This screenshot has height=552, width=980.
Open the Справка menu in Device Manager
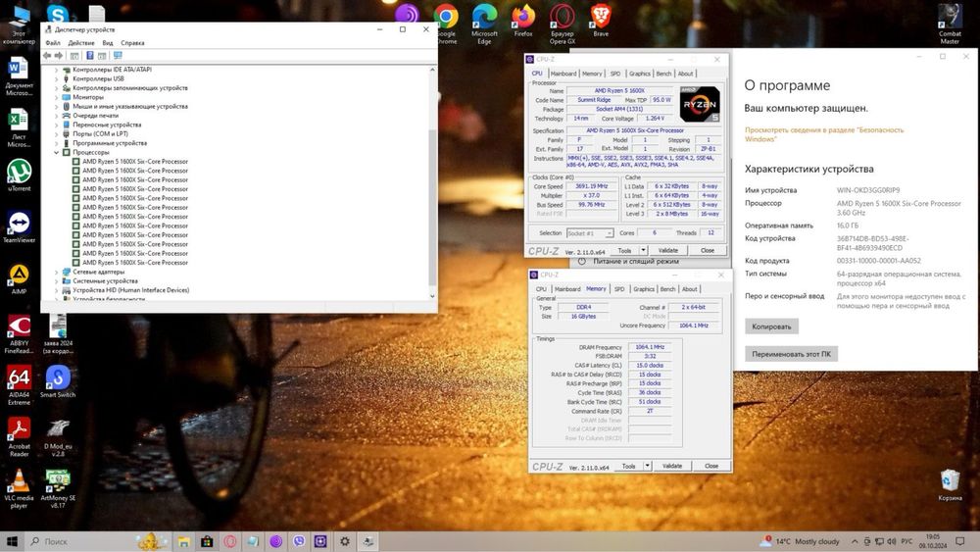[x=132, y=43]
